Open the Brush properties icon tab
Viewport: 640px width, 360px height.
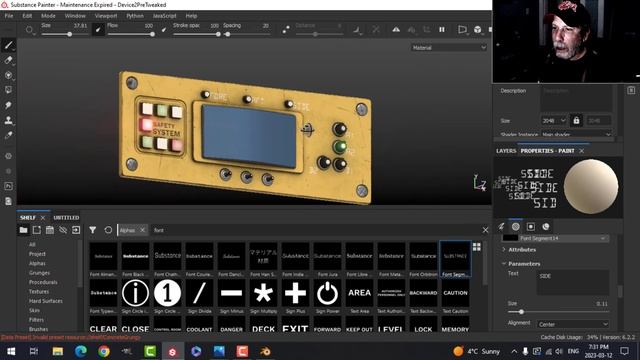[501, 227]
